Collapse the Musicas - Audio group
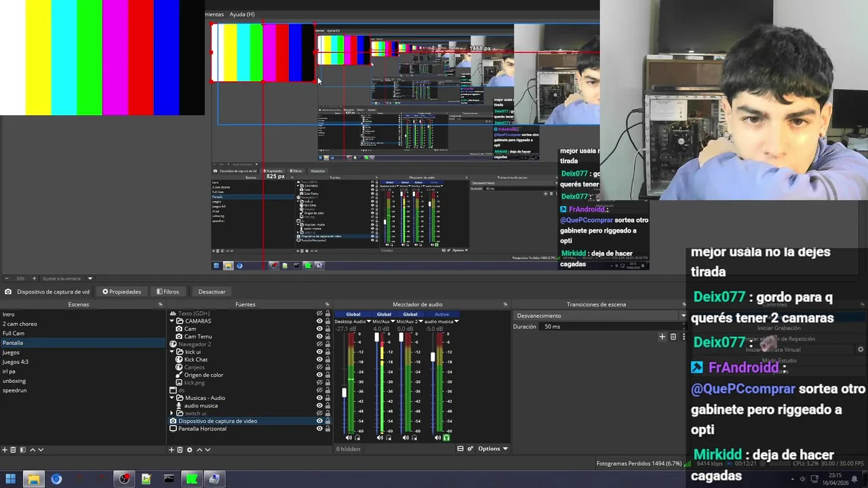 pos(172,398)
